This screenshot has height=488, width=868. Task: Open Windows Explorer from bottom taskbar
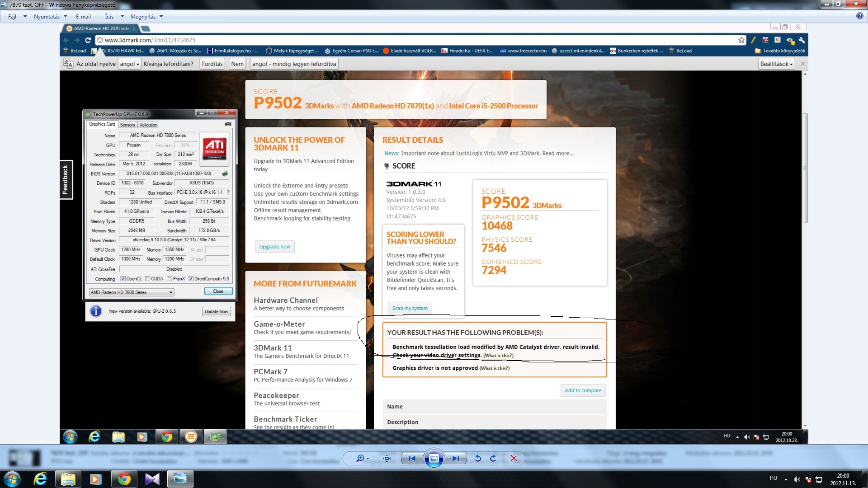click(x=68, y=479)
